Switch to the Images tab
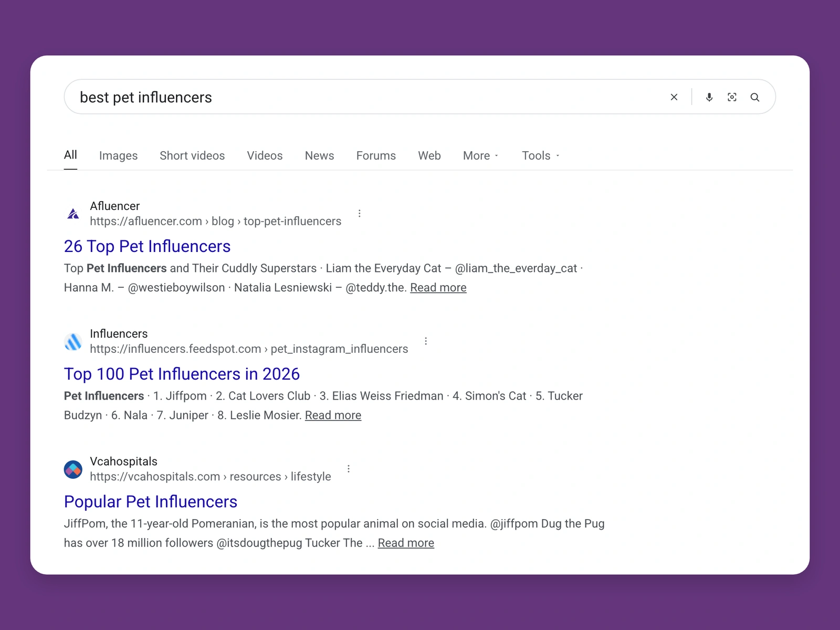 click(x=118, y=155)
